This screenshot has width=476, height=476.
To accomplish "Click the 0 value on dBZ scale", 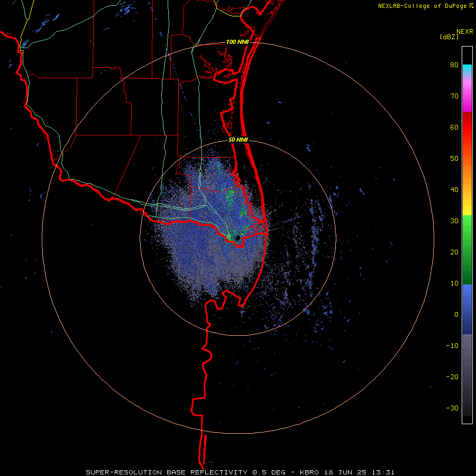I will 456,315.
